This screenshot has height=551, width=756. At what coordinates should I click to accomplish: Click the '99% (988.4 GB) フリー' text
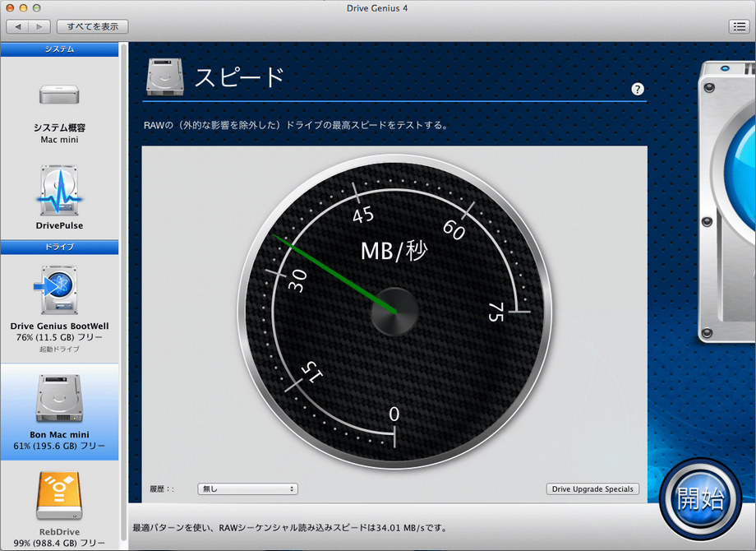coord(59,544)
